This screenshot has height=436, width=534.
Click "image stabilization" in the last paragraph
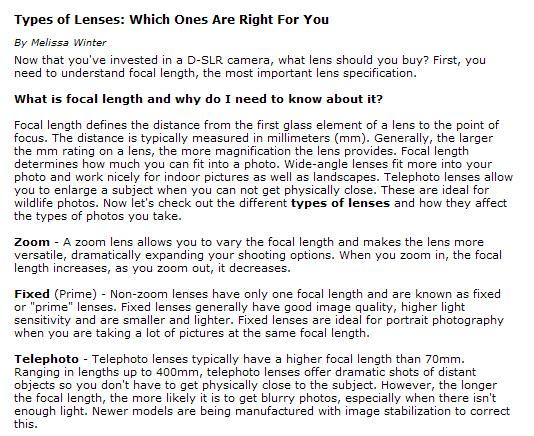click(398, 411)
